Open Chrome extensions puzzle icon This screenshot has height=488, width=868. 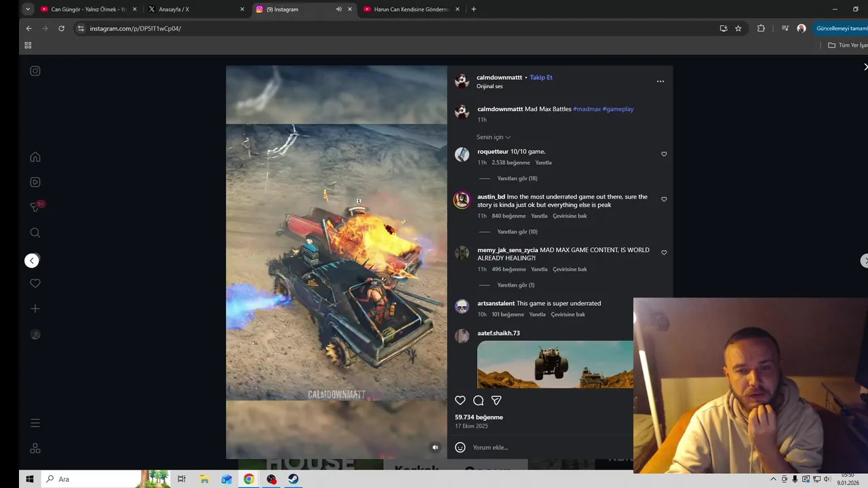[x=761, y=28]
